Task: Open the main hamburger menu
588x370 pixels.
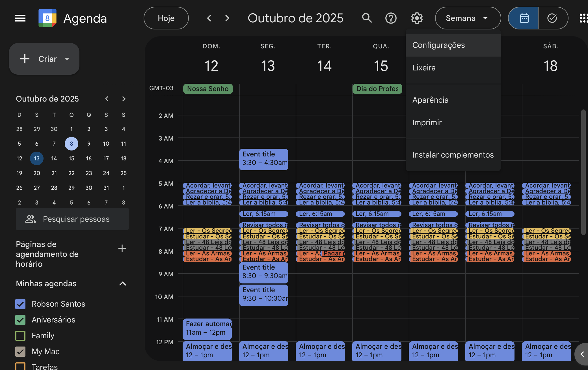Action: pyautogui.click(x=20, y=18)
